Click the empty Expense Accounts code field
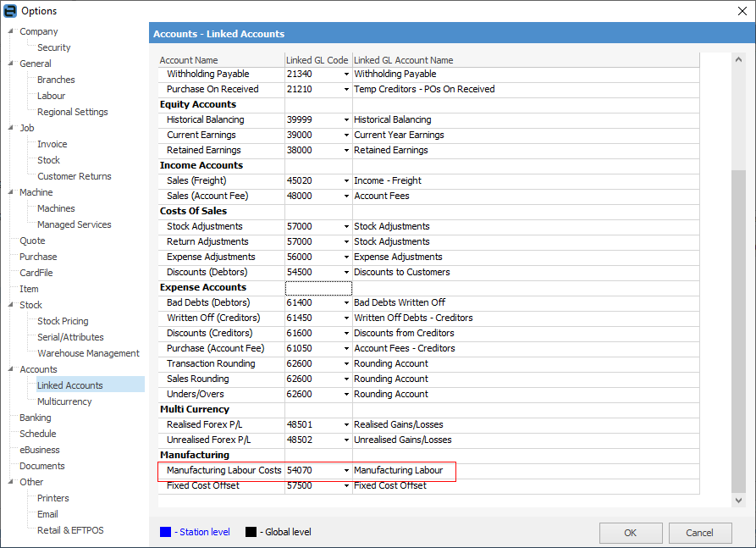756x548 pixels. (x=318, y=288)
